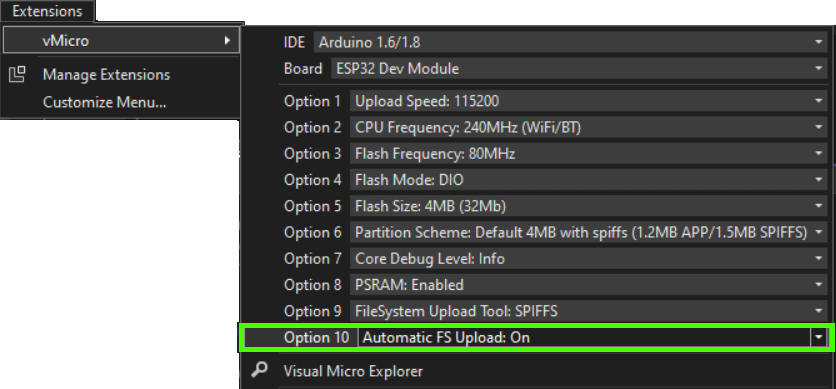Click the Manage Extensions icon
The width and height of the screenshot is (836, 389).
click(x=18, y=75)
